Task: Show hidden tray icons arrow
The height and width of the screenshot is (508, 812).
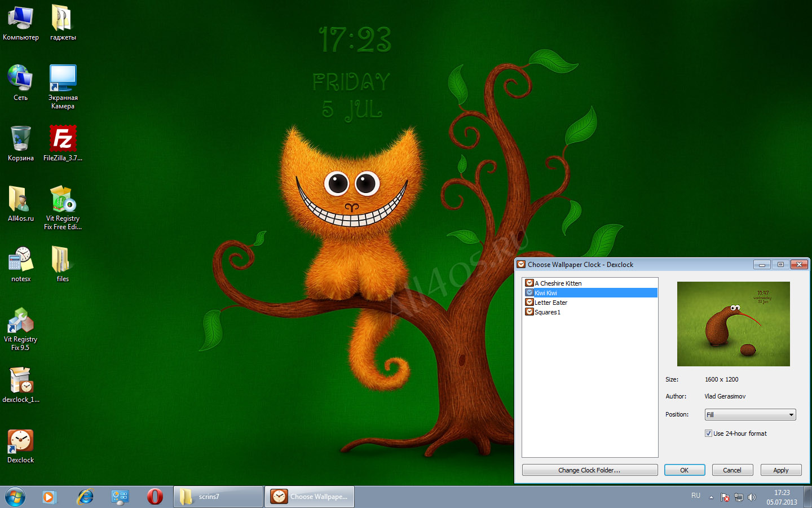Action: 711,497
